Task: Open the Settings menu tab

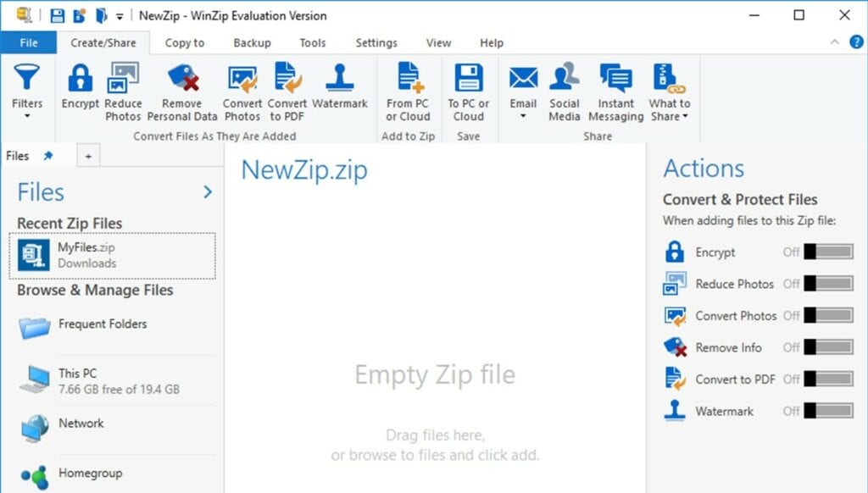Action: (x=376, y=42)
